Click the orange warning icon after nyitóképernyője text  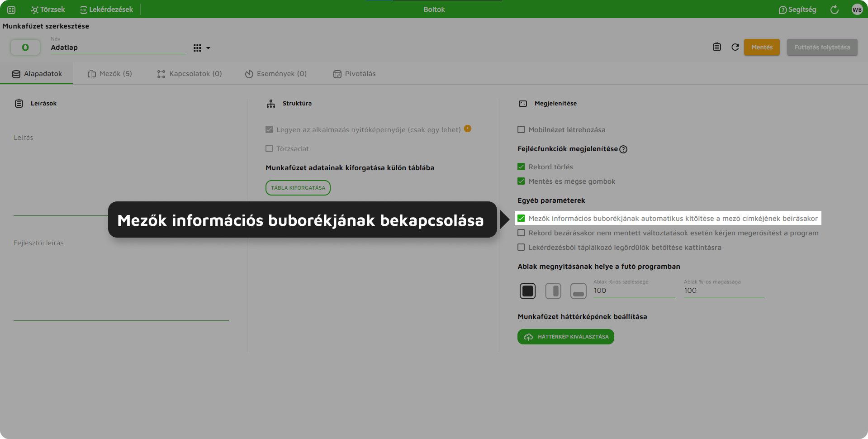(x=468, y=129)
